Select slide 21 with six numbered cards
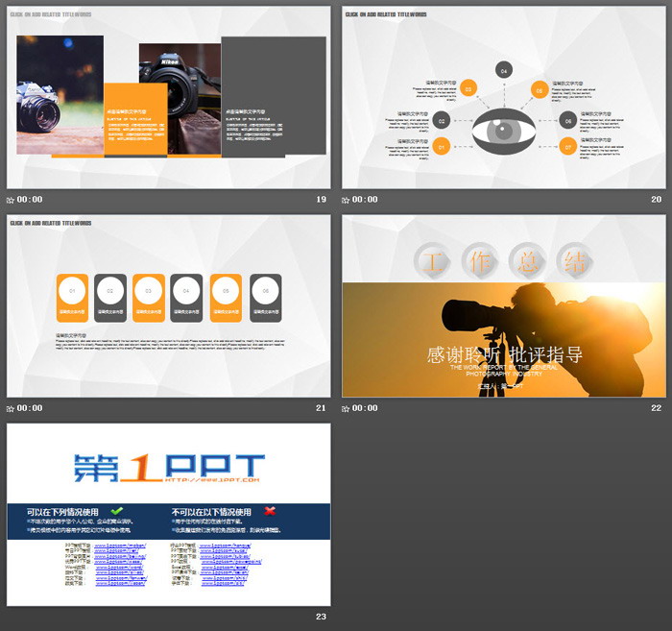Image resolution: width=672 pixels, height=631 pixels. pyautogui.click(x=168, y=305)
